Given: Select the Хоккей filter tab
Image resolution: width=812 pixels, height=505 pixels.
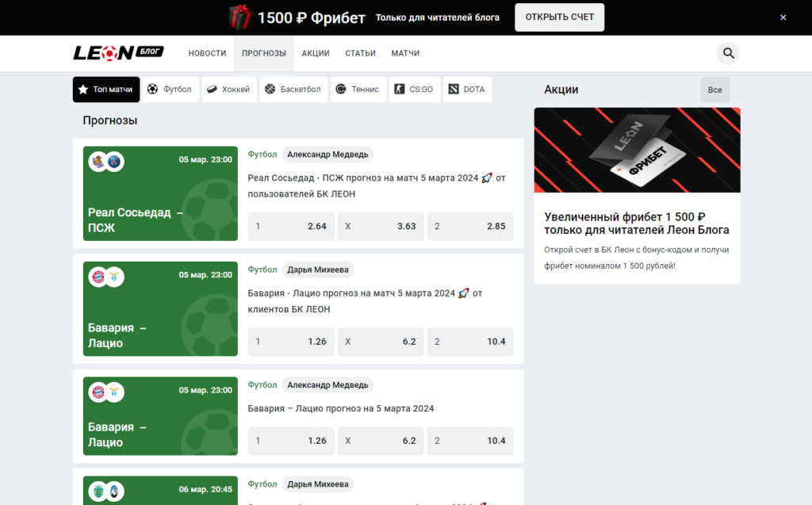Looking at the screenshot, I should click(x=229, y=89).
